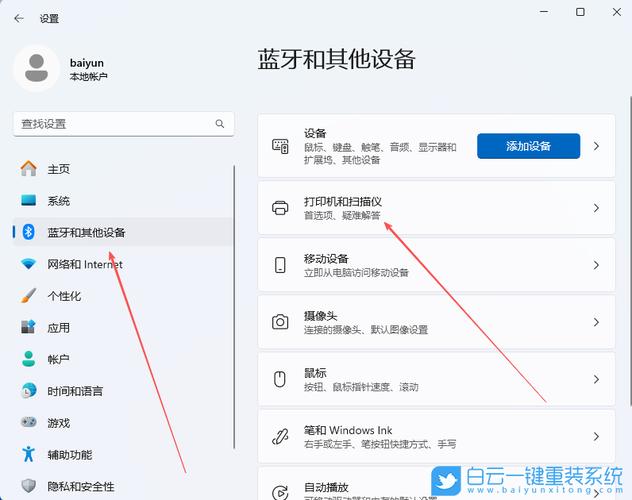Click 首选项、疑难解答 subtitle text

342,216
